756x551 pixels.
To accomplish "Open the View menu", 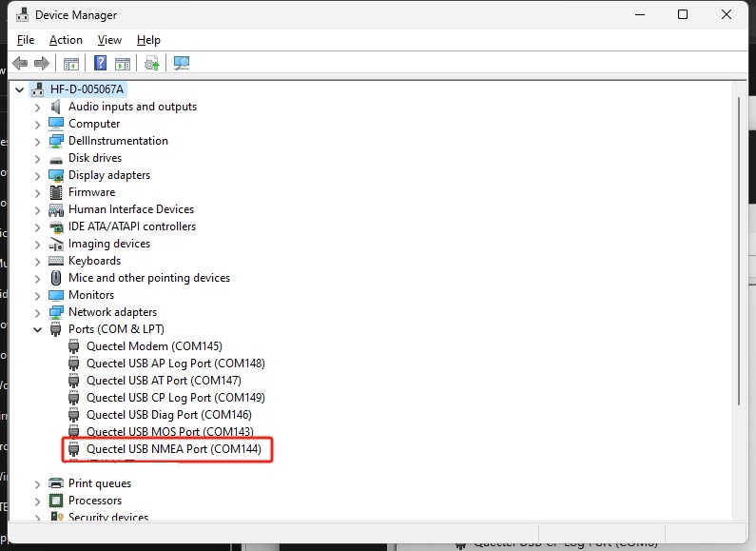I will (x=109, y=40).
